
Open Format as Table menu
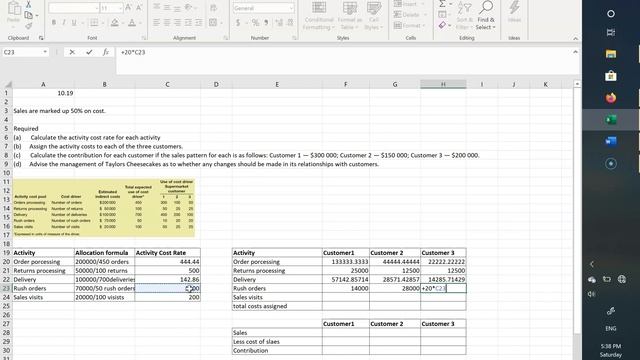[x=349, y=16]
